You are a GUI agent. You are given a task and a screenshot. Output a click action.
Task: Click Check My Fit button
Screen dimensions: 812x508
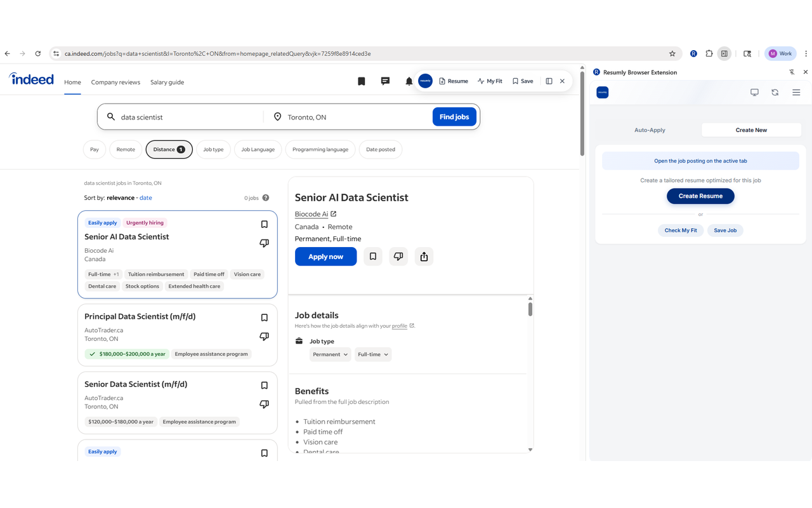[x=681, y=231]
